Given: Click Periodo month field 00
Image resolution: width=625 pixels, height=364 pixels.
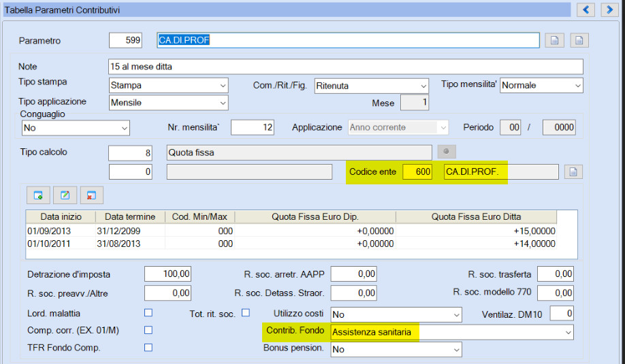Looking at the screenshot, I should pyautogui.click(x=510, y=127).
